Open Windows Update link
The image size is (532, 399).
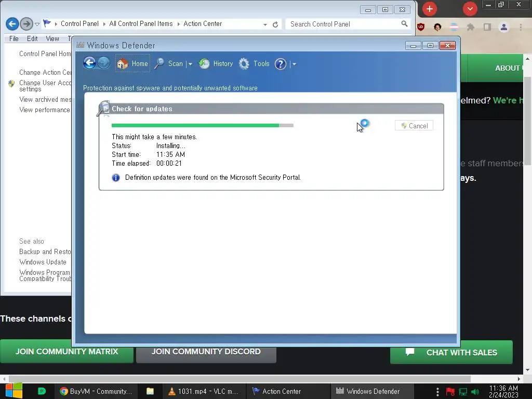[43, 262]
